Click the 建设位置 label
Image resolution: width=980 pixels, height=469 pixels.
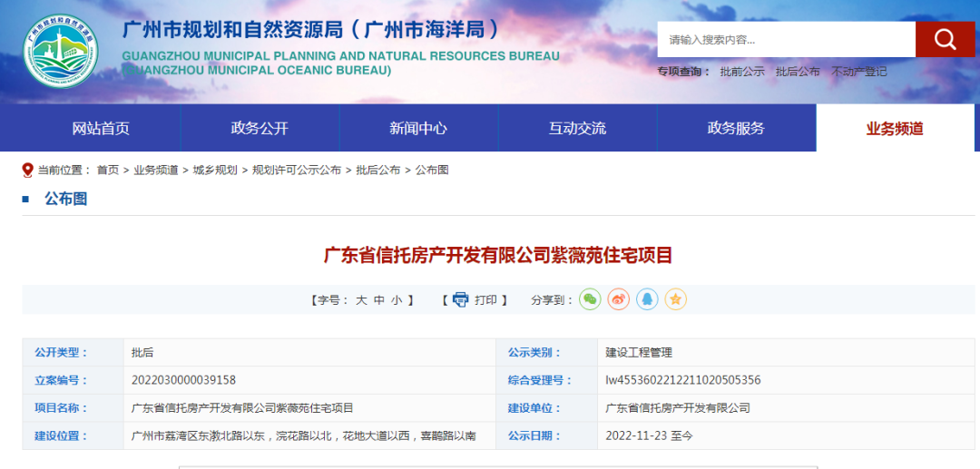(62, 436)
